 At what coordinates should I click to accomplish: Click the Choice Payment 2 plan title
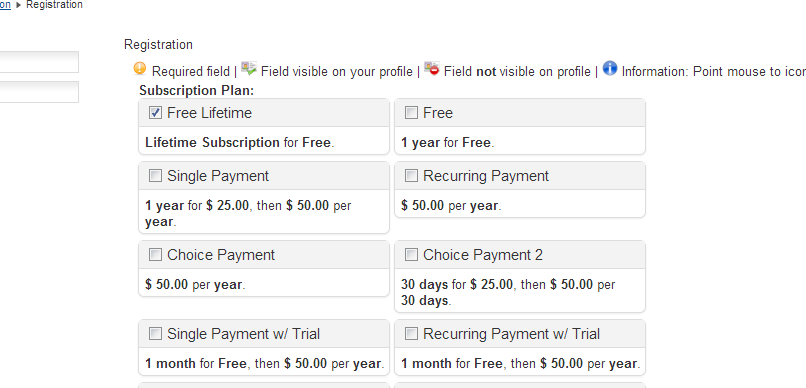coord(483,255)
